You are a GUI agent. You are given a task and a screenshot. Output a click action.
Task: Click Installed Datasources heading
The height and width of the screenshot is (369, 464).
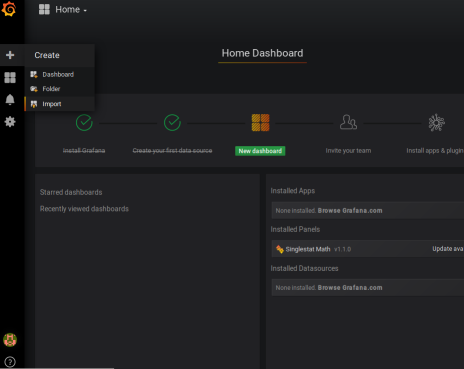coord(304,268)
